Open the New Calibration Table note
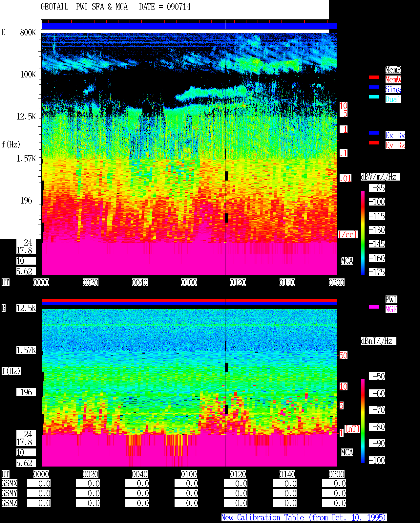This screenshot has width=420, height=523. (x=304, y=518)
